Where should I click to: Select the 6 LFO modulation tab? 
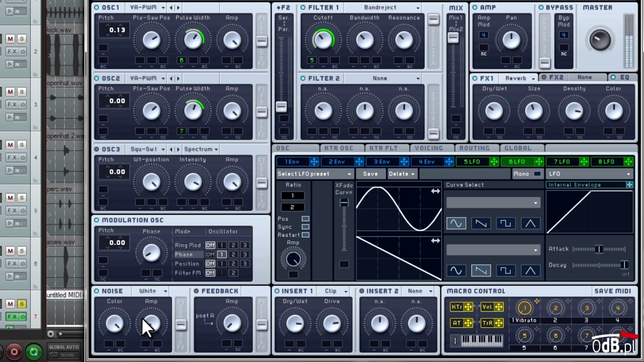[x=517, y=162]
